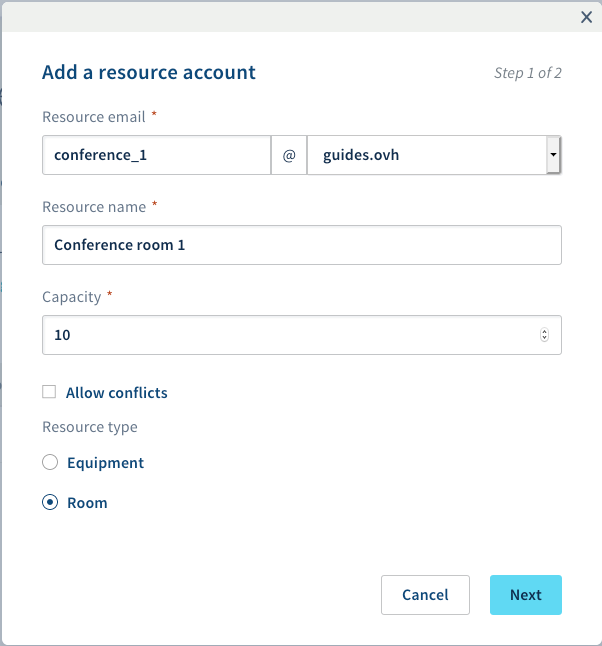Select the Equipment radio button
Viewport: 602px width, 646px height.
click(x=50, y=463)
